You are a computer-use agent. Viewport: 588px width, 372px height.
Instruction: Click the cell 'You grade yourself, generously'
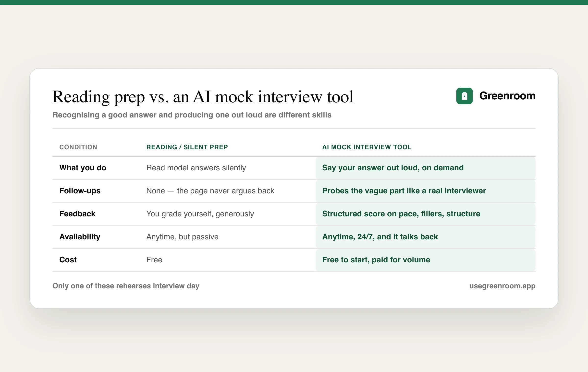[x=200, y=214]
